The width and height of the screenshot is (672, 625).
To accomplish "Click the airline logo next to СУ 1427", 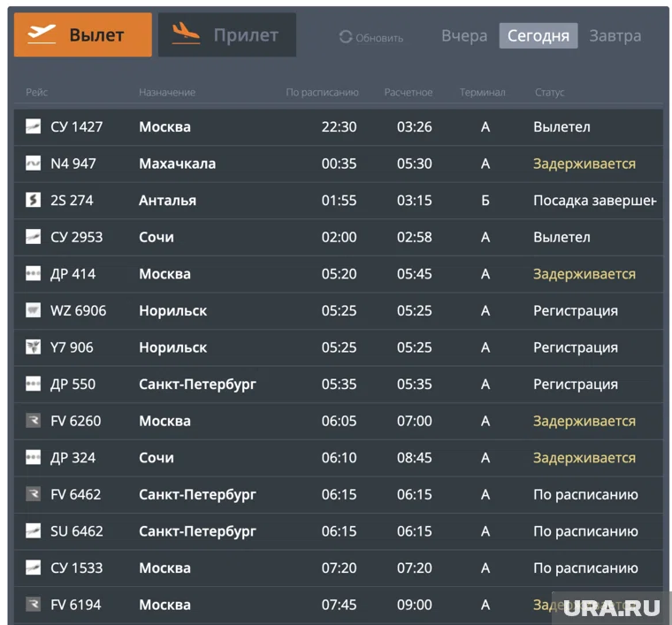I will (33, 127).
